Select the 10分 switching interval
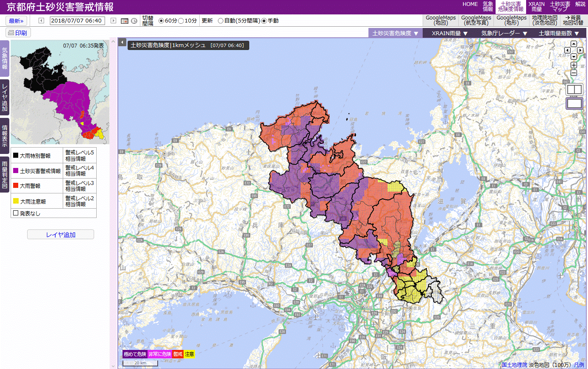This screenshot has height=369, width=588. 181,21
